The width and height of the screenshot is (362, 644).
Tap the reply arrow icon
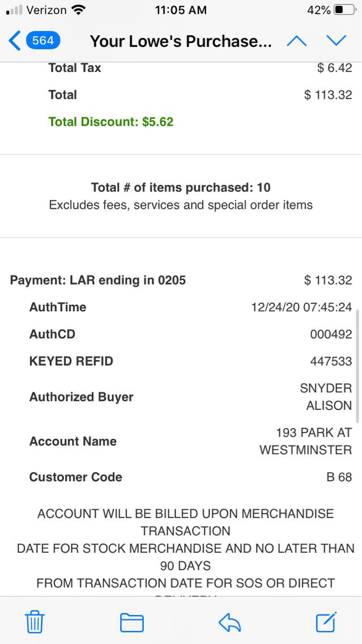[x=229, y=622]
